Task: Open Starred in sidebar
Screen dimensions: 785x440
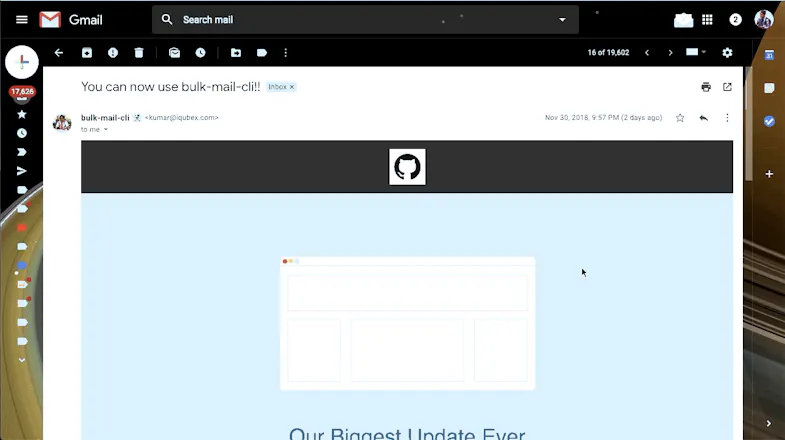Action: [x=22, y=114]
